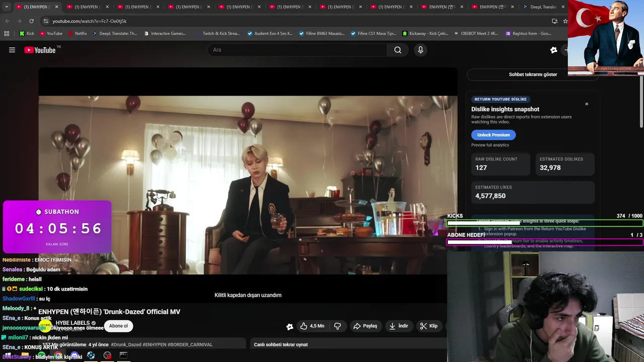Open site info icon in address bar
Image resolution: width=644 pixels, height=362 pixels.
46,21
